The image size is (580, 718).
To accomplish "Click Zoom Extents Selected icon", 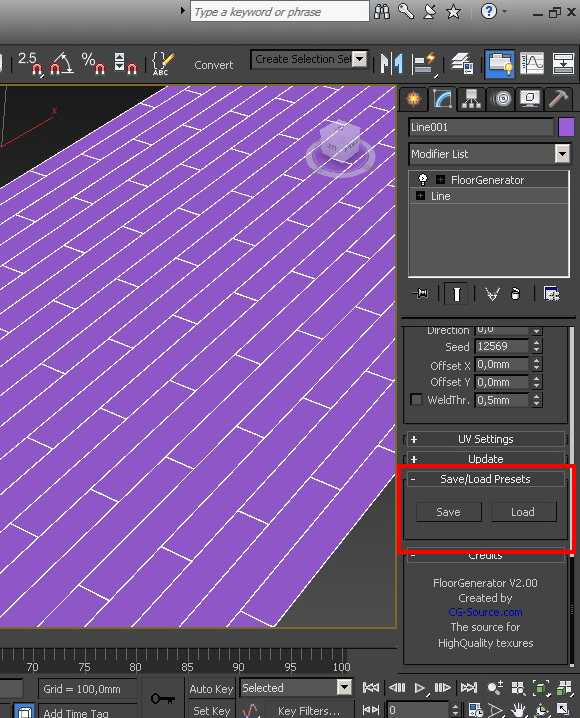I will (x=541, y=688).
